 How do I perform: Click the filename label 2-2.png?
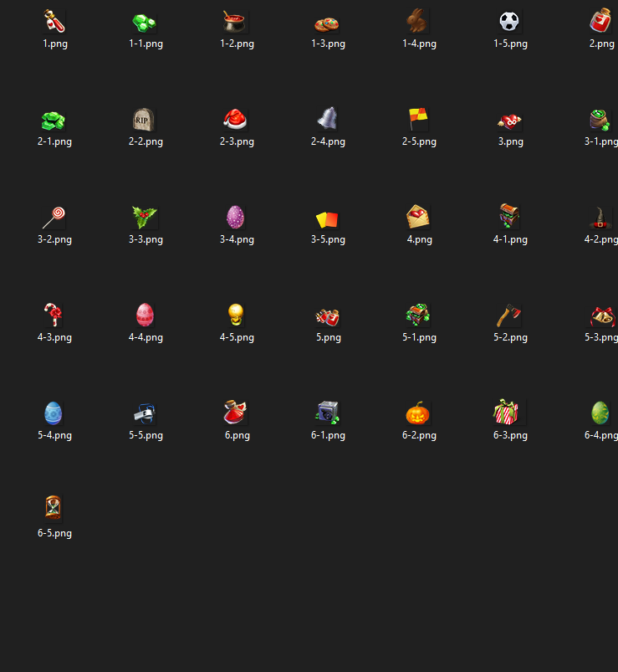(x=146, y=141)
